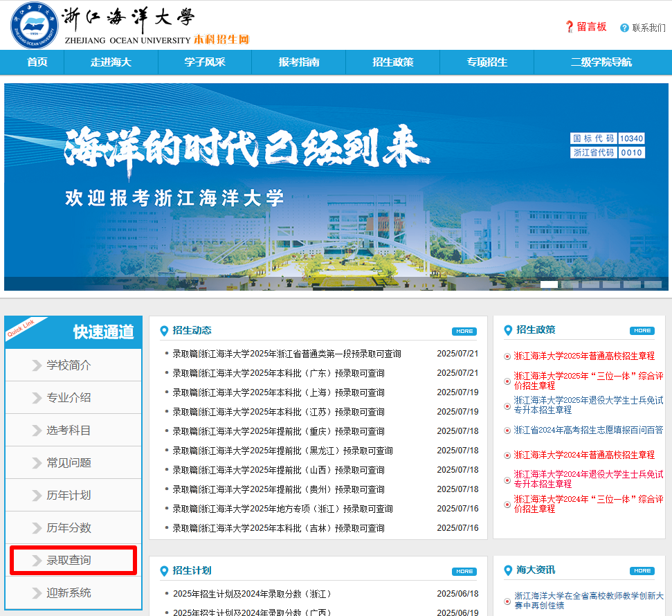The height and width of the screenshot is (616, 672).
Task: Open the 提前批（重庆）预录取可查询 news item
Action: [278, 431]
